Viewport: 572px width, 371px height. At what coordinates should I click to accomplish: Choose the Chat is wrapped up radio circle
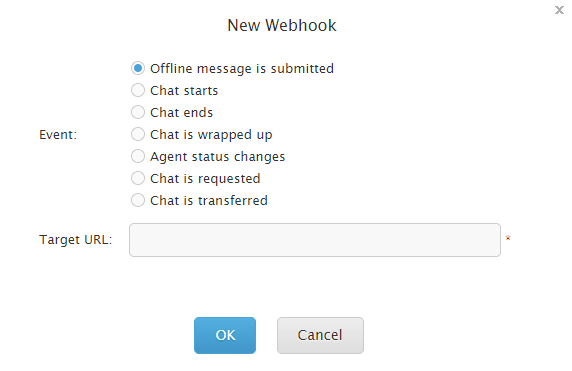tap(138, 134)
